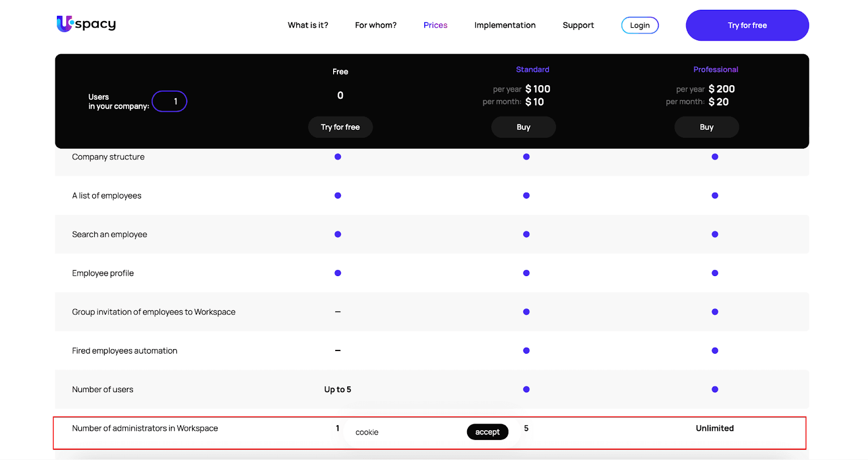Click Standard dot for Search an employee

click(526, 234)
